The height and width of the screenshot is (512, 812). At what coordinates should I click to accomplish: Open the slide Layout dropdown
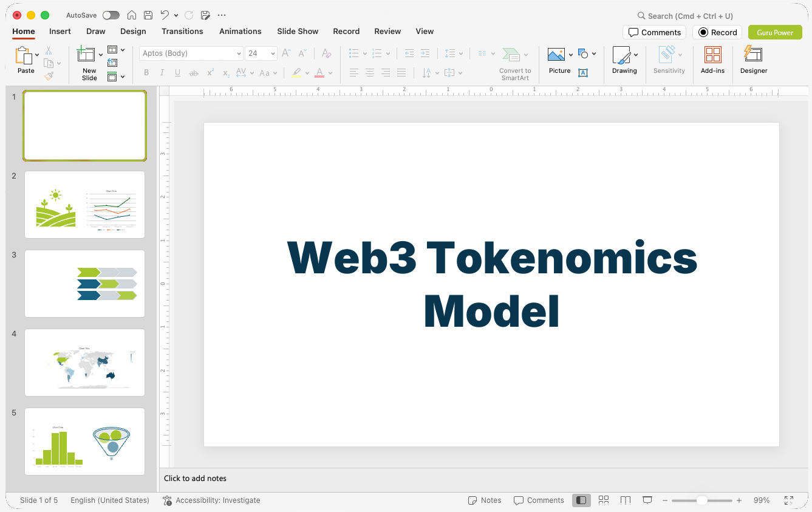116,50
